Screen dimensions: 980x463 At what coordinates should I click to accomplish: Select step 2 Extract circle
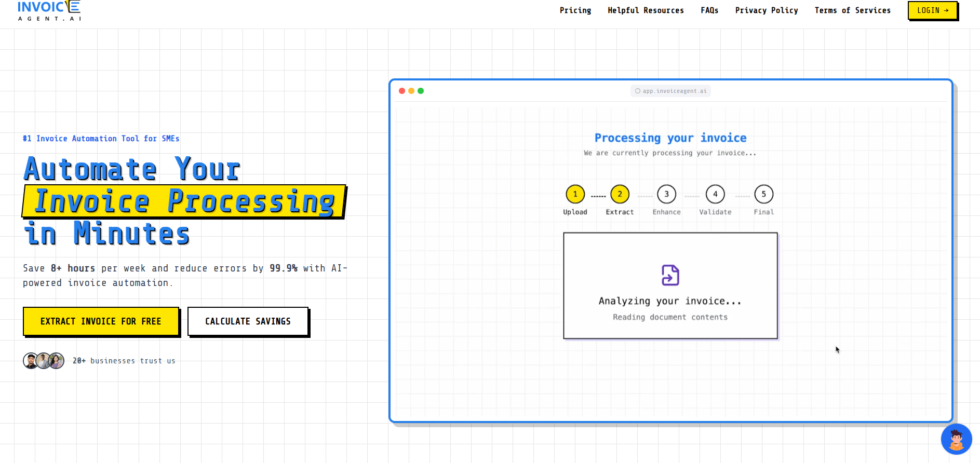(x=620, y=194)
